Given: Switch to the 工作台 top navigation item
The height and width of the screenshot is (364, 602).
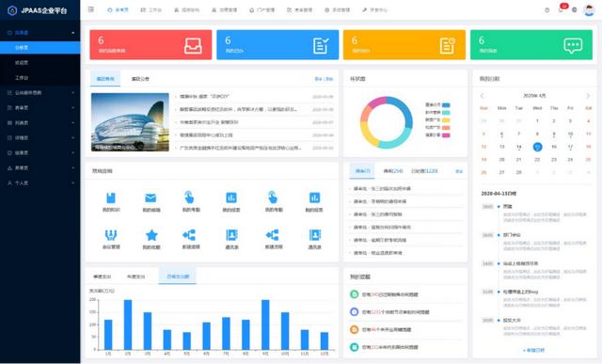Looking at the screenshot, I should 150,10.
